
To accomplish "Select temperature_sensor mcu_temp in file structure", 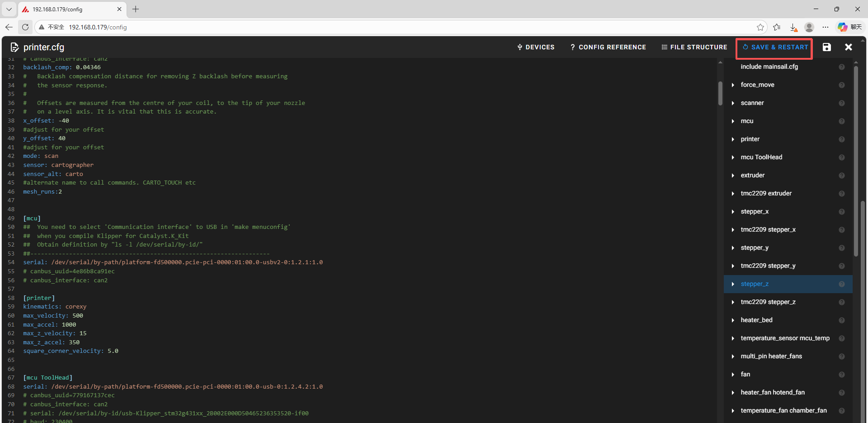I will click(x=785, y=338).
